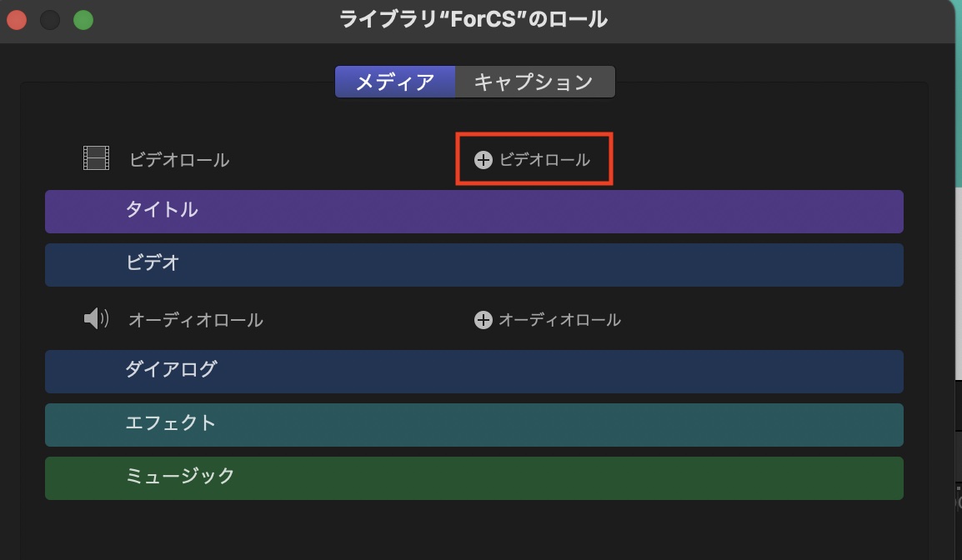Click the empty area below ミュージック role
The height and width of the screenshot is (560, 962).
click(x=473, y=529)
